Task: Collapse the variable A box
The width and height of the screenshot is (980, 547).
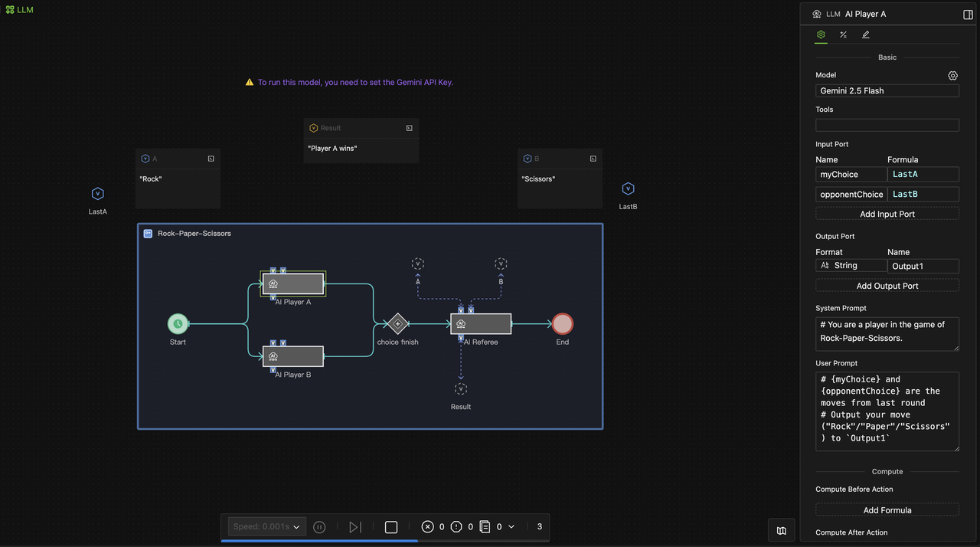Action: pyautogui.click(x=211, y=159)
